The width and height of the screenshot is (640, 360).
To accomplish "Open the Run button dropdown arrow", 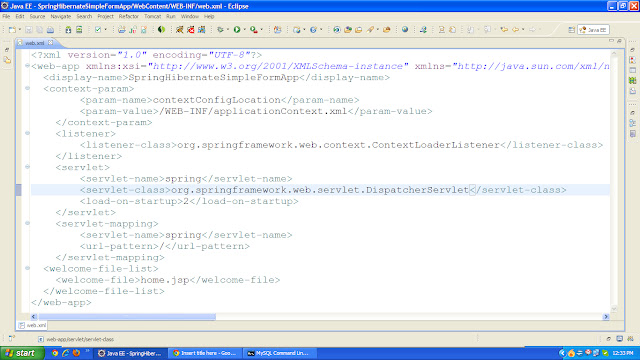I will point(244,30).
